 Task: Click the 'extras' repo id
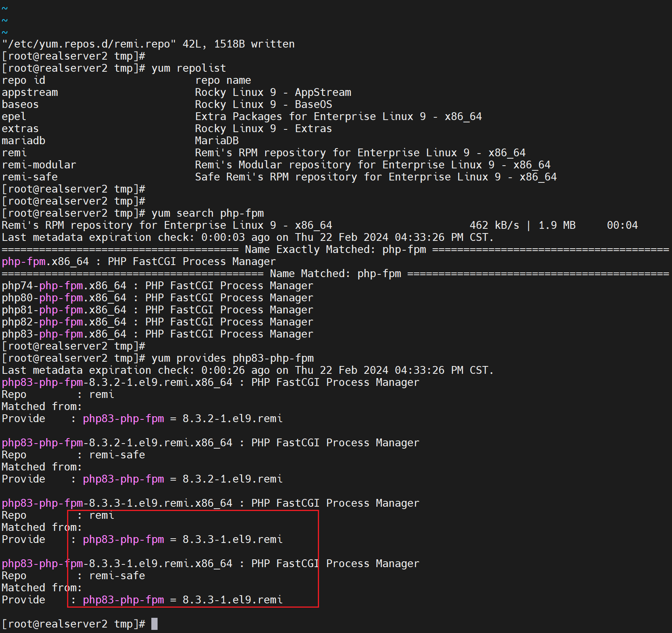click(20, 129)
